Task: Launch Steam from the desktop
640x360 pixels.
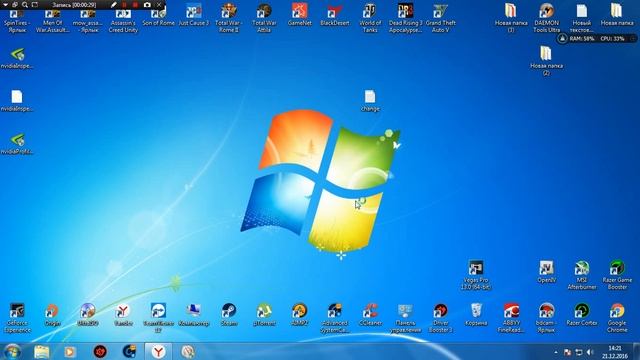Action: point(229,314)
